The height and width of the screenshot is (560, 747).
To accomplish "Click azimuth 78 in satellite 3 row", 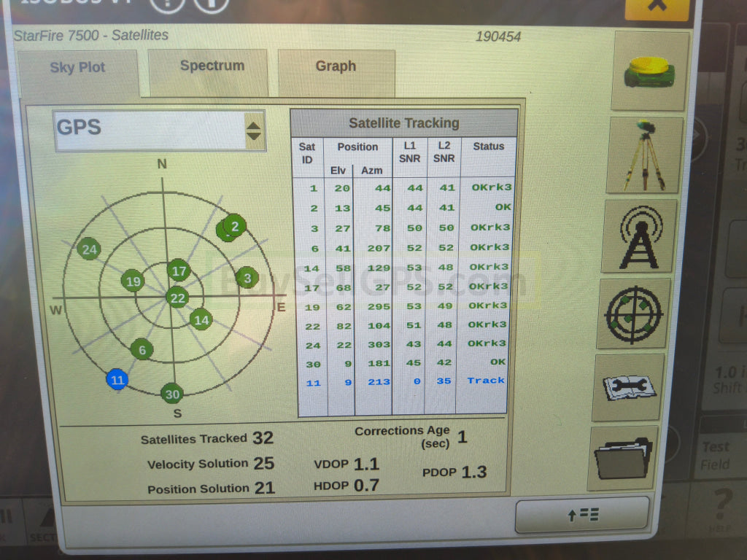I will 382,228.
